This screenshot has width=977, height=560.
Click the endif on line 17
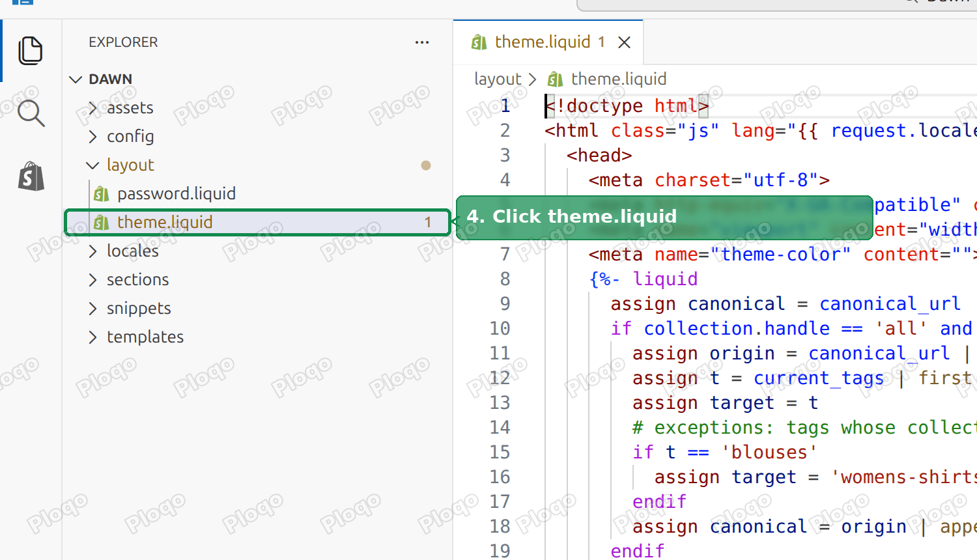pyautogui.click(x=659, y=501)
